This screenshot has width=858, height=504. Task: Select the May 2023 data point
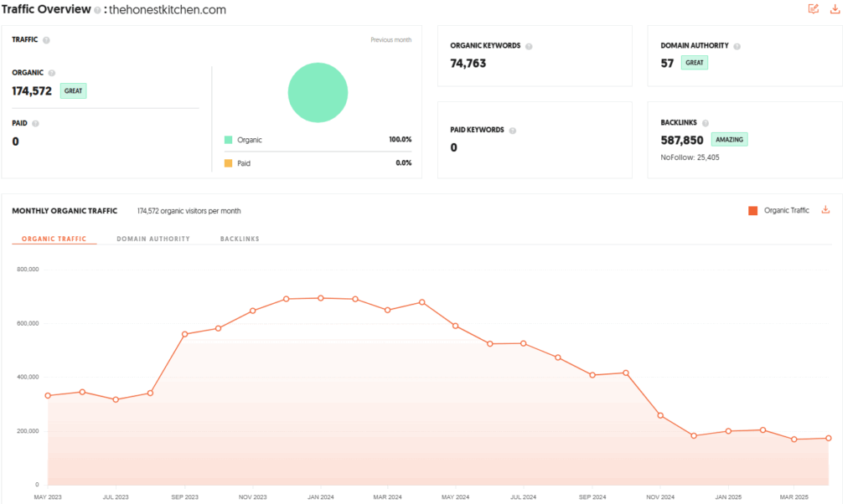(x=48, y=396)
